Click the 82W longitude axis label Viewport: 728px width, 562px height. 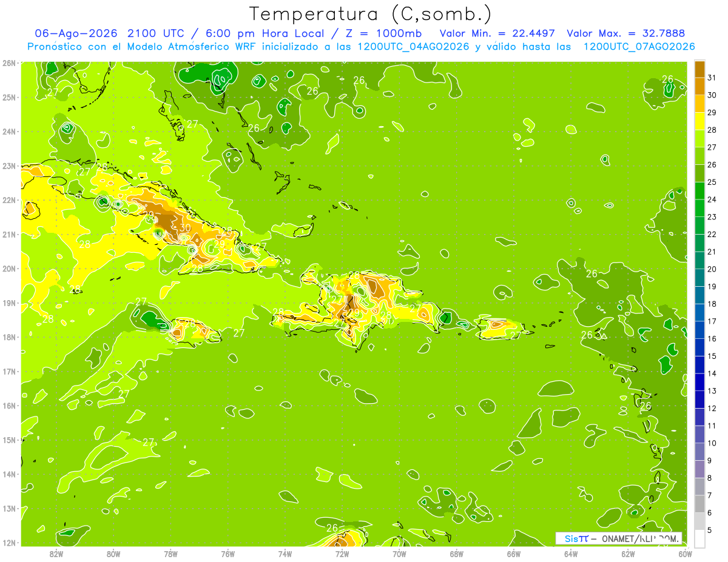click(56, 554)
